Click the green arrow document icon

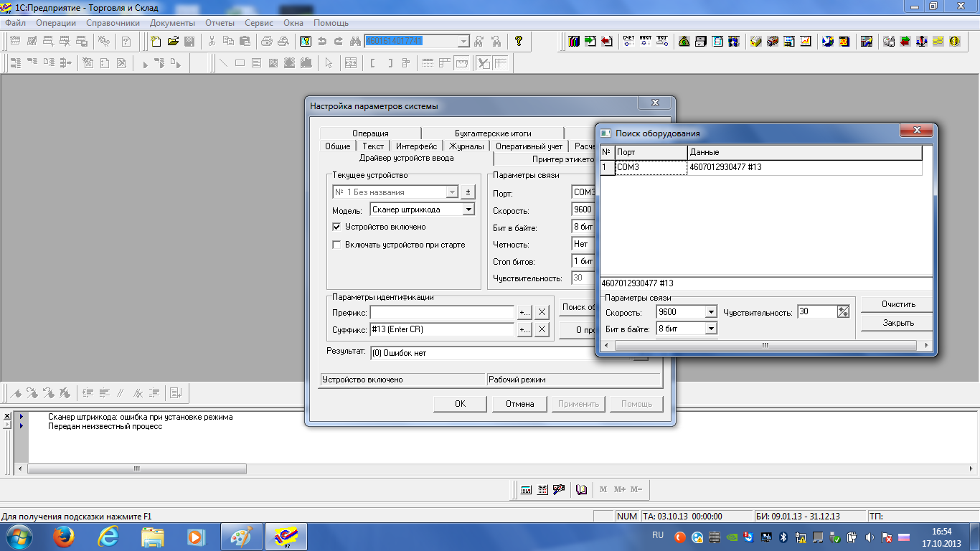pos(590,41)
